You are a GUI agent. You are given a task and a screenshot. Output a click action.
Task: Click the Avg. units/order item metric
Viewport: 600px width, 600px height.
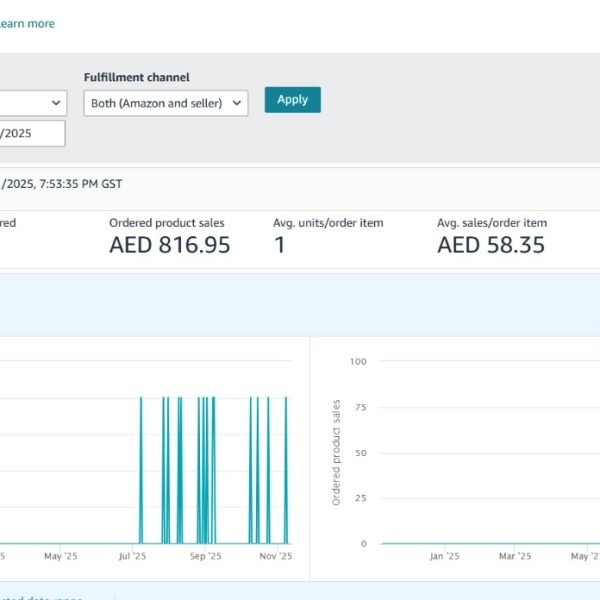(x=327, y=223)
